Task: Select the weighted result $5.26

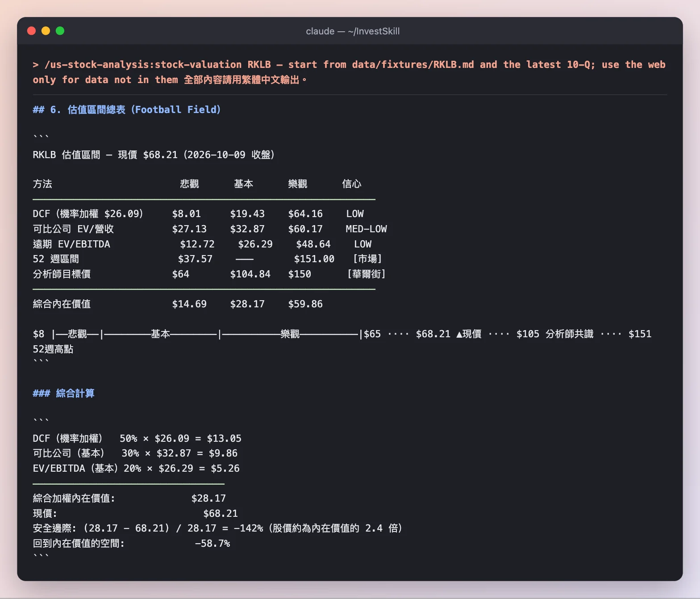Action: point(225,469)
